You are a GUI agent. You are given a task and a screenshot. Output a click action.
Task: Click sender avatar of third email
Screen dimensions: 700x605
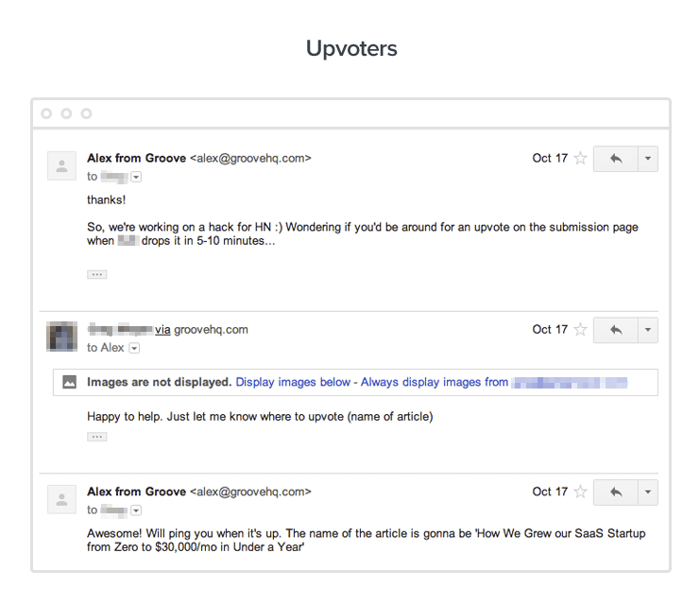[61, 499]
